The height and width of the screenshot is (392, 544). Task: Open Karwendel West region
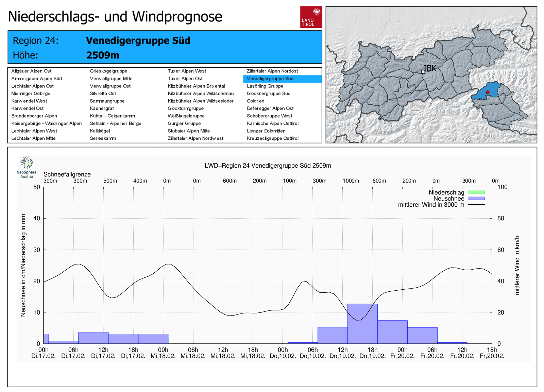[29, 101]
